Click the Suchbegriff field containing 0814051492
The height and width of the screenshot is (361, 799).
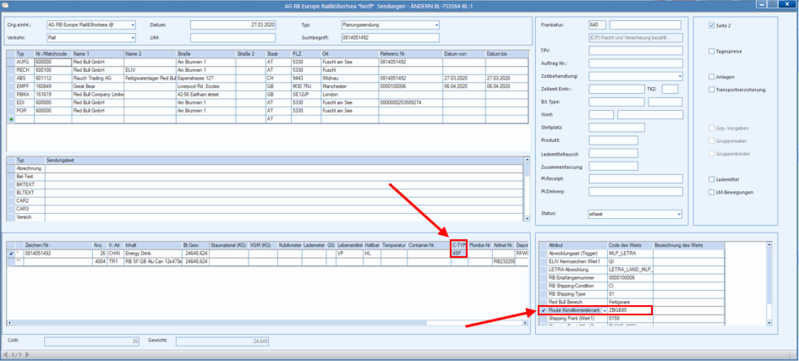tap(390, 38)
